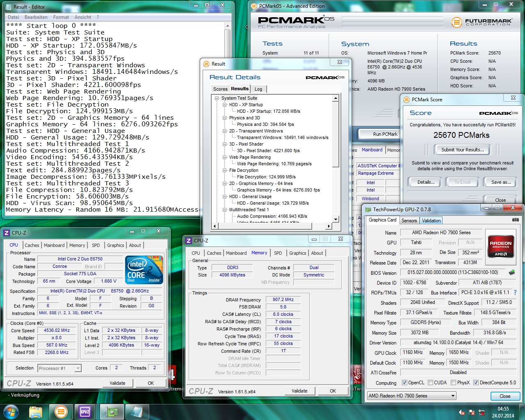Click the Radeon Graphics logo in GPU-Z
Image resolution: width=525 pixels, height=420 pixels.
click(x=501, y=246)
